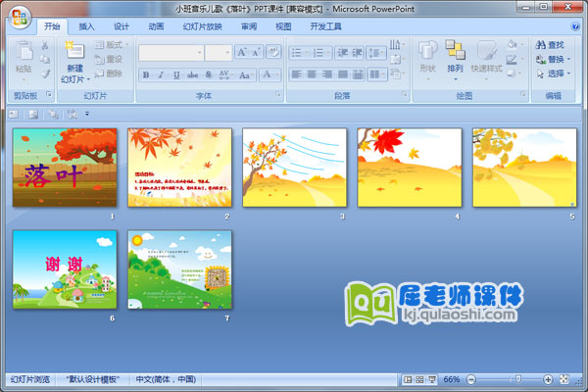Click the Align Text icon
The image size is (588, 392).
pyautogui.click(x=397, y=59)
